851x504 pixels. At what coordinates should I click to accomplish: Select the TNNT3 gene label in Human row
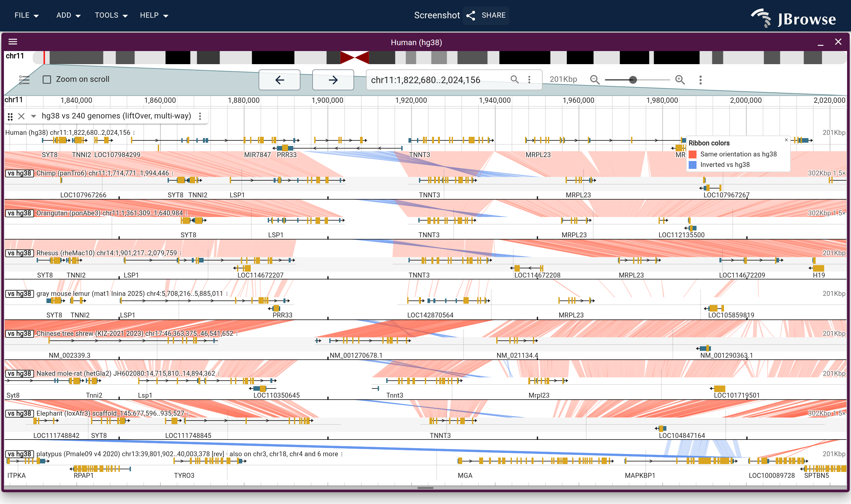[x=419, y=155]
